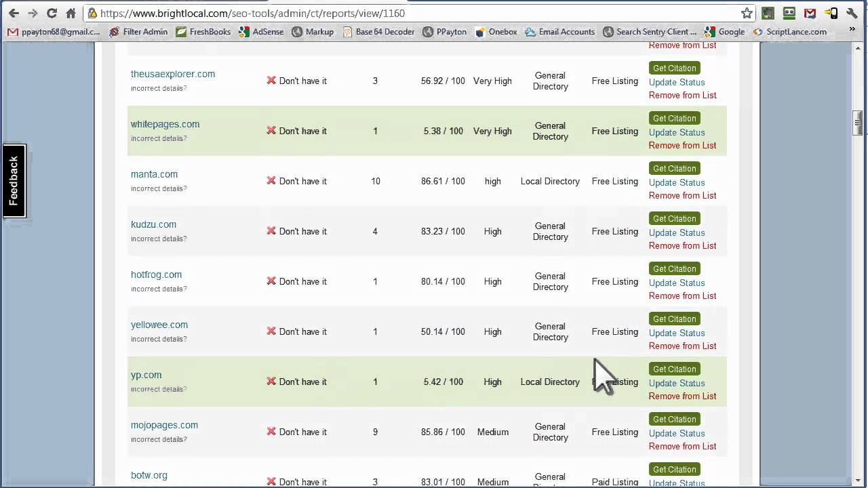The image size is (868, 488).
Task: Click Get Citation for kudzu.com
Action: tap(674, 218)
